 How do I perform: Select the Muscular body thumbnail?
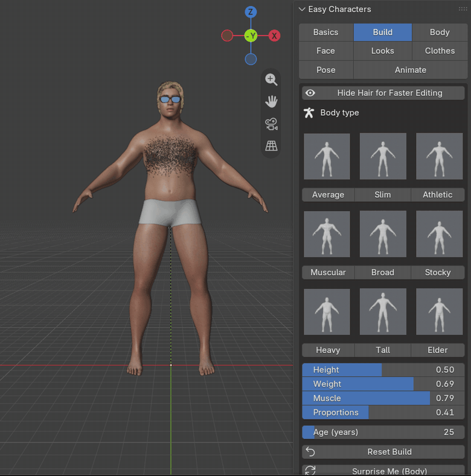coord(327,234)
